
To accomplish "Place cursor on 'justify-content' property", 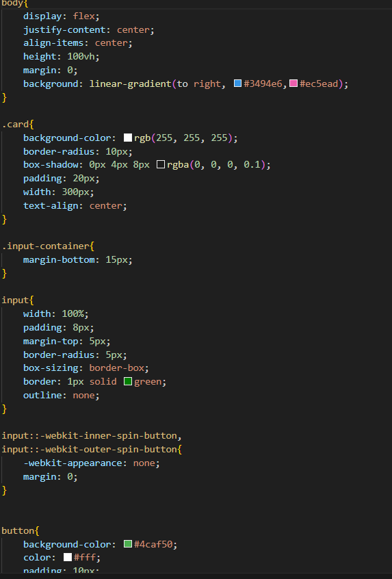I will tap(64, 30).
